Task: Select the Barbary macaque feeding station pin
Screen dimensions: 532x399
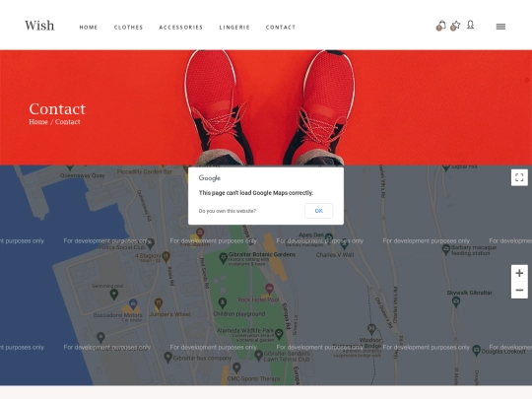Action: (446, 249)
